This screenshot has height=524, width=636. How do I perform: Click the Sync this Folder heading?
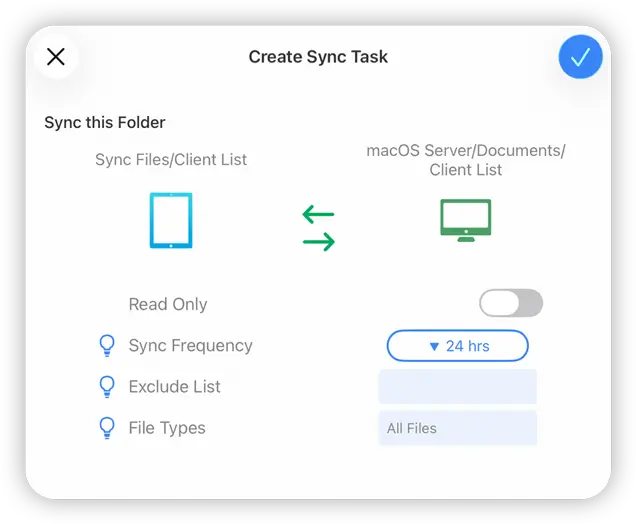click(105, 122)
